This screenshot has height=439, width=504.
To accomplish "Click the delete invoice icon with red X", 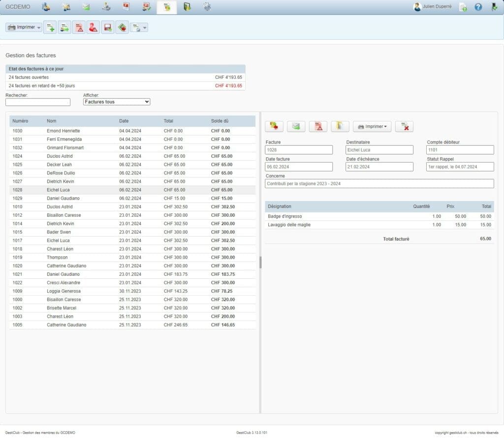I will [x=404, y=127].
